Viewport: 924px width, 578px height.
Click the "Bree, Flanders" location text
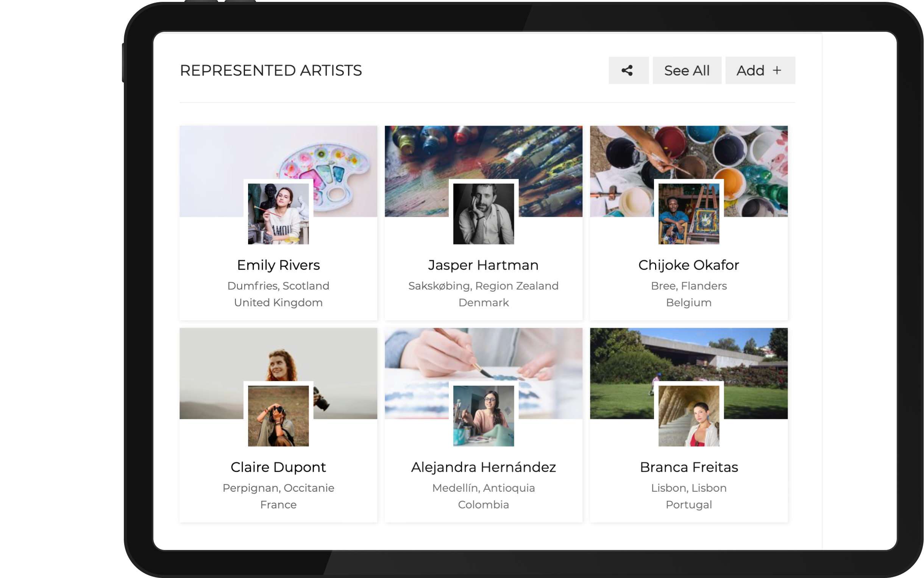[689, 286]
